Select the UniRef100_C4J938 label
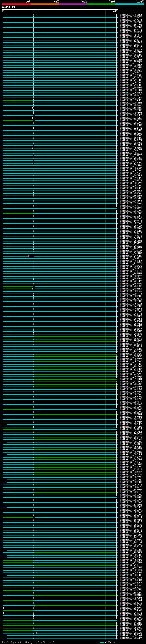146x644 pixels. pos(131,20)
